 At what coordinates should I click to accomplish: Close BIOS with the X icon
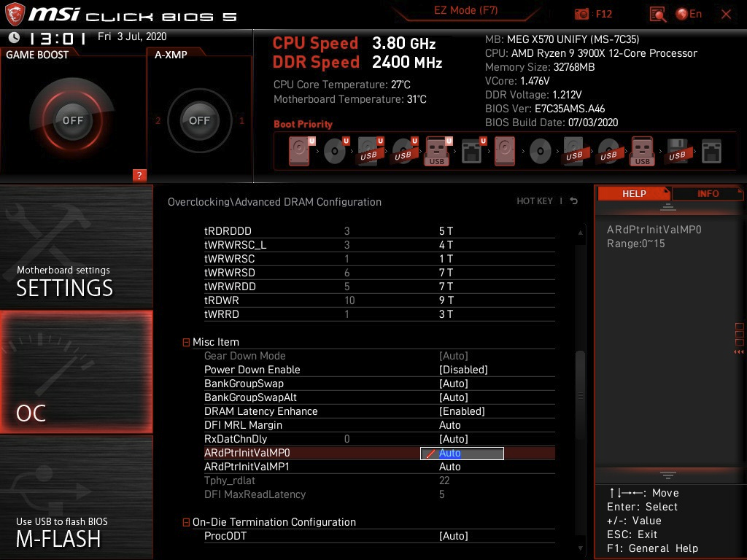coord(726,14)
